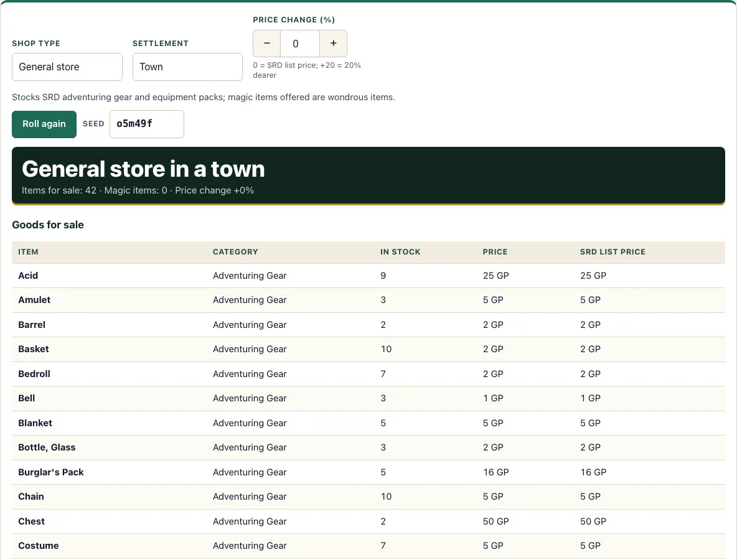Screen dimensions: 737x560
Task: Click the Basket stock count 10
Action: [x=386, y=349]
